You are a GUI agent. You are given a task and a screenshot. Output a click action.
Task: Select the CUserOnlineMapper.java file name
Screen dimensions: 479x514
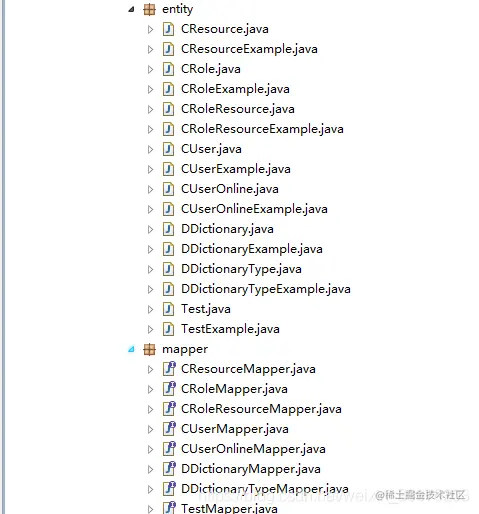253,449
